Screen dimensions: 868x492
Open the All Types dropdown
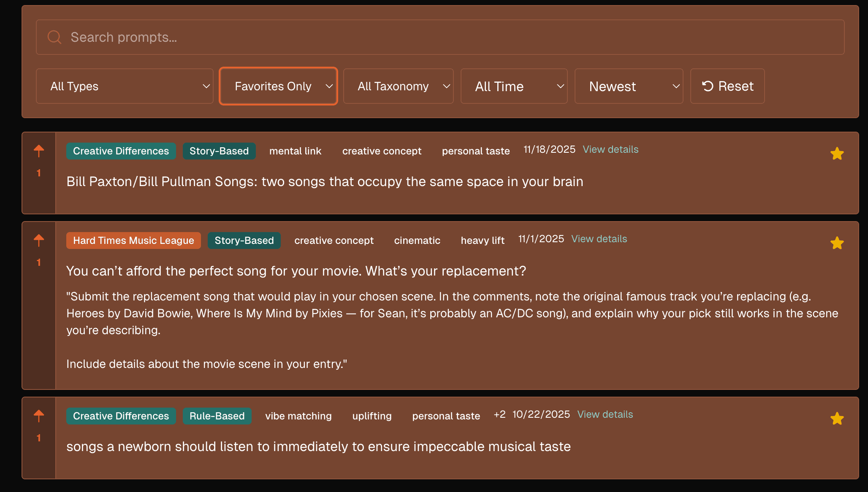point(125,86)
